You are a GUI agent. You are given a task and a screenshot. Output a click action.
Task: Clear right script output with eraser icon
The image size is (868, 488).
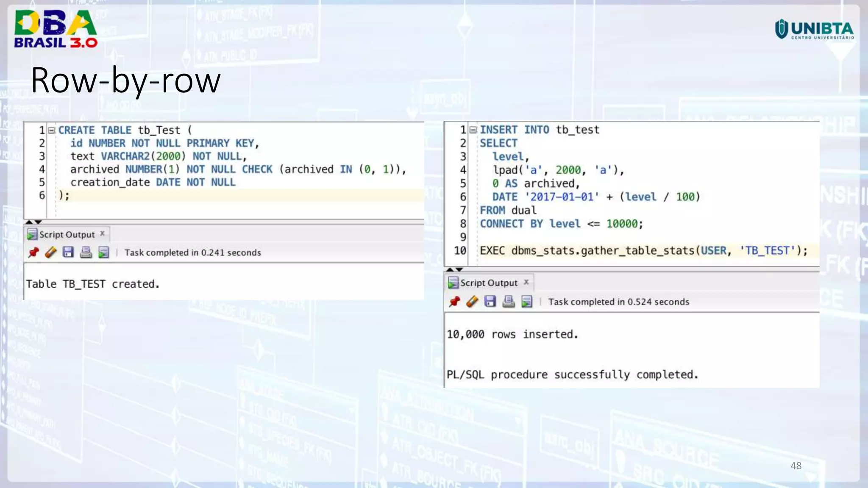(x=472, y=302)
